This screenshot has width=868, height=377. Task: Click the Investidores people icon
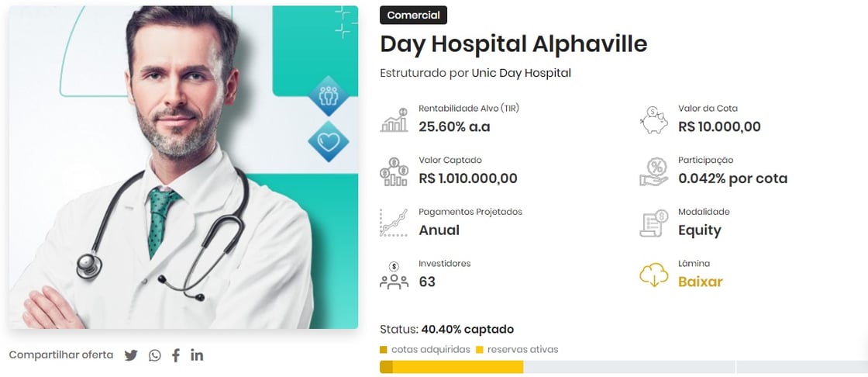tap(394, 275)
